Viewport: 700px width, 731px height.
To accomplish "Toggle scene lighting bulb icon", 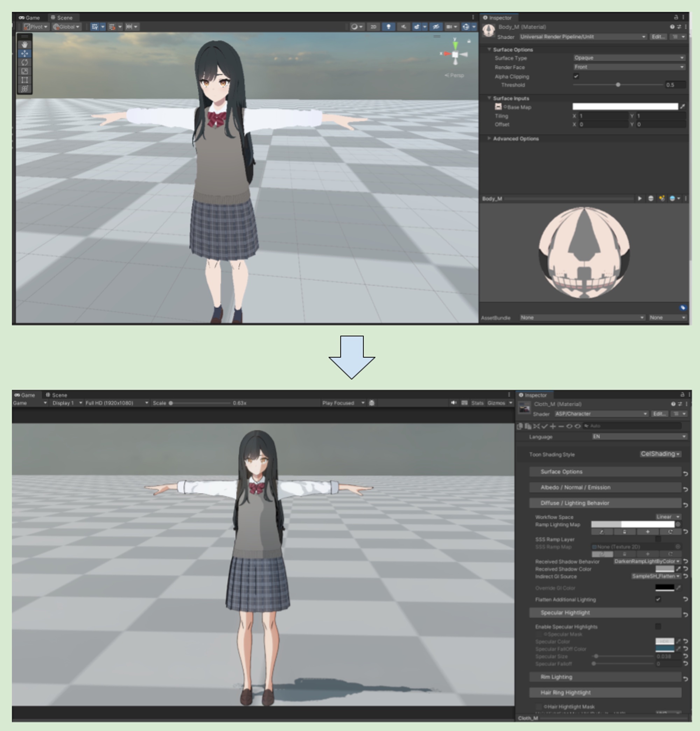I will pos(388,27).
